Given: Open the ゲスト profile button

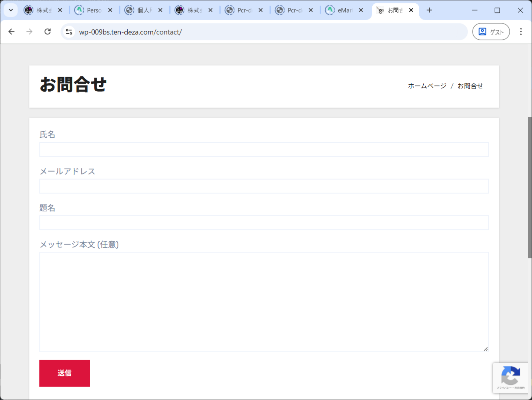Looking at the screenshot, I should coord(491,32).
